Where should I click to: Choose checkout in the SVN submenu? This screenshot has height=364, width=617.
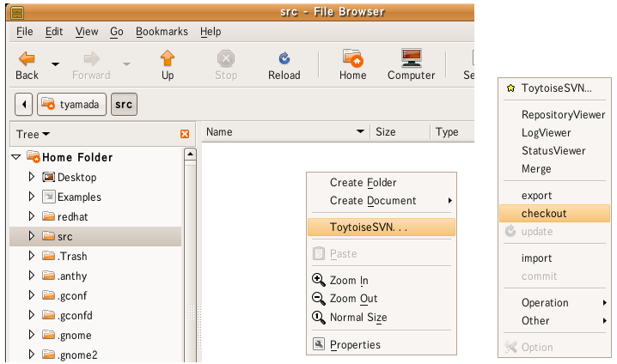(x=554, y=214)
